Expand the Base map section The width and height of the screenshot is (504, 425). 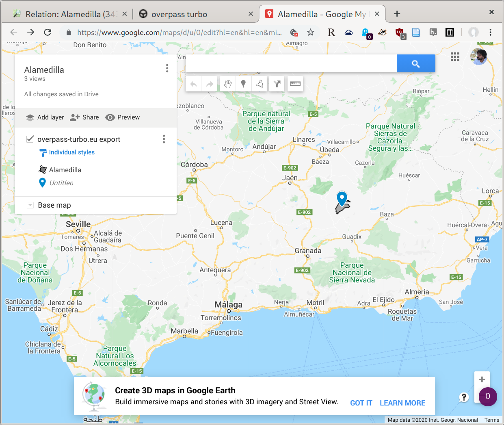point(30,205)
